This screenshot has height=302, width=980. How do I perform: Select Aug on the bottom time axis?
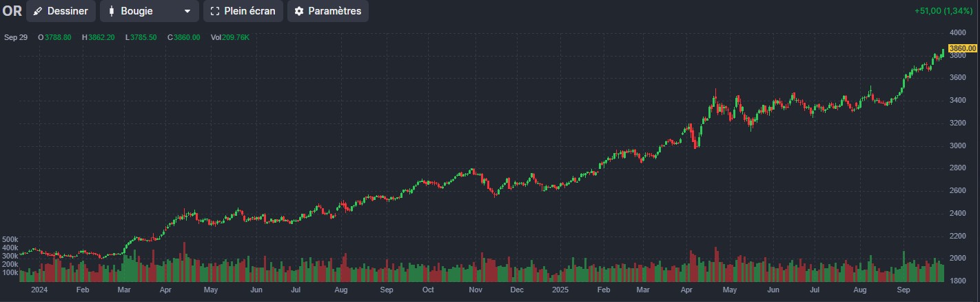pyautogui.click(x=340, y=292)
